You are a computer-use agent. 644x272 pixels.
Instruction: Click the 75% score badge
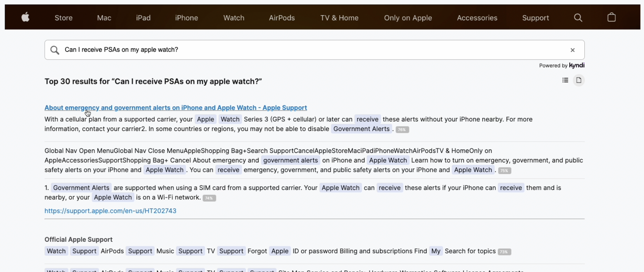(504, 171)
